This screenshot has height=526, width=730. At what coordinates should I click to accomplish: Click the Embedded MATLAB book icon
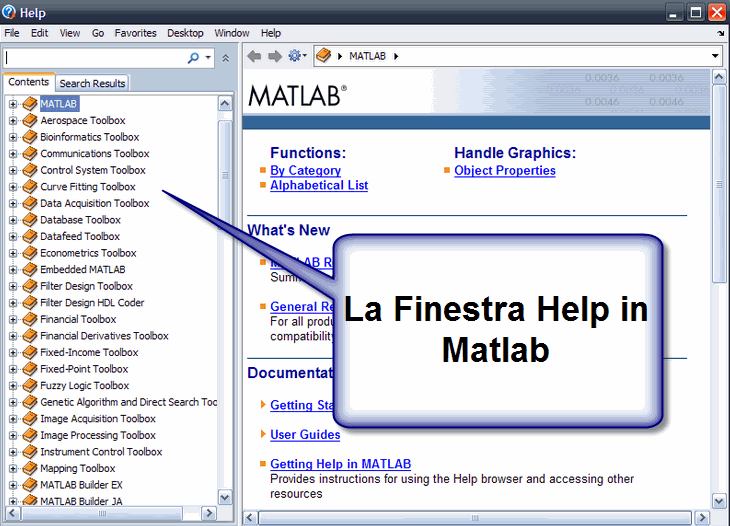(30, 270)
